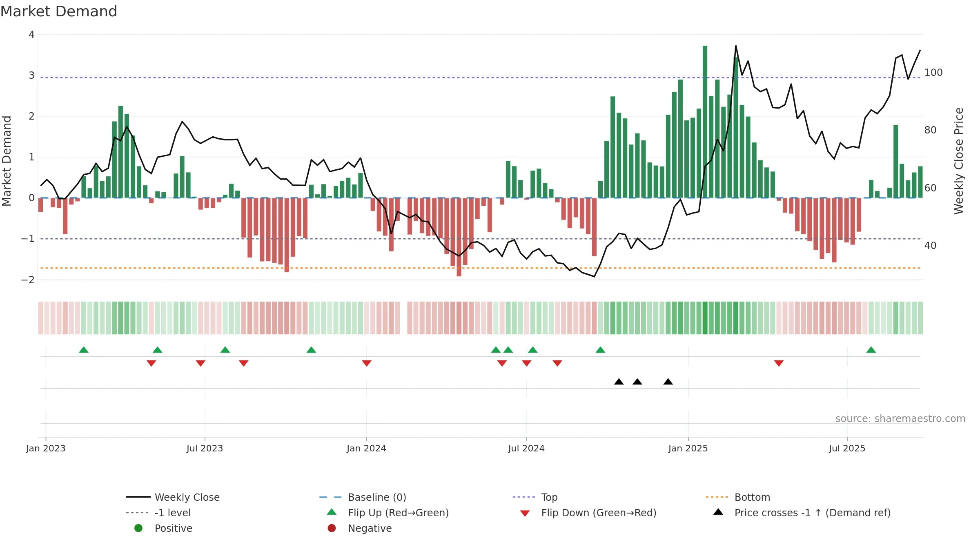Click the −2 demand axis tick label

click(28, 280)
